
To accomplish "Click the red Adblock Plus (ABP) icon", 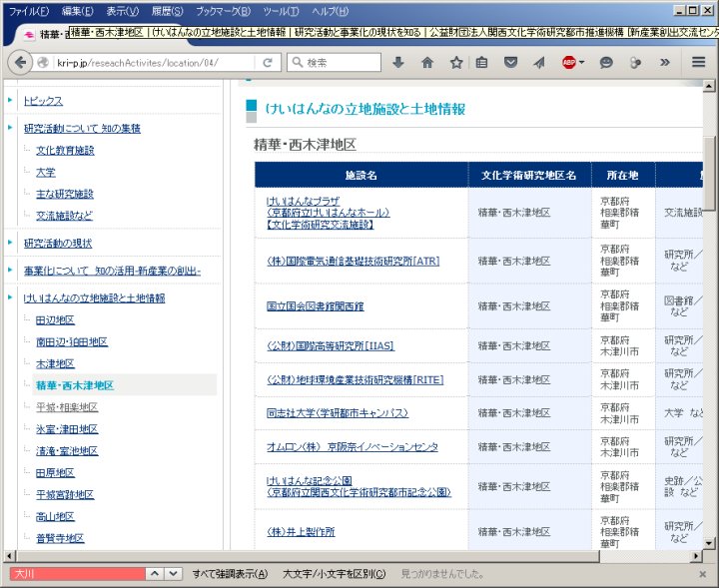I will [569, 62].
